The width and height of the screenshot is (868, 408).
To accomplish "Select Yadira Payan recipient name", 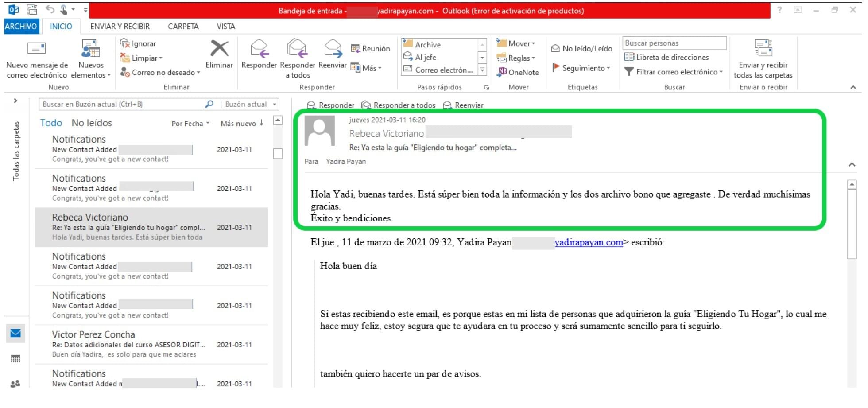I will click(x=346, y=161).
